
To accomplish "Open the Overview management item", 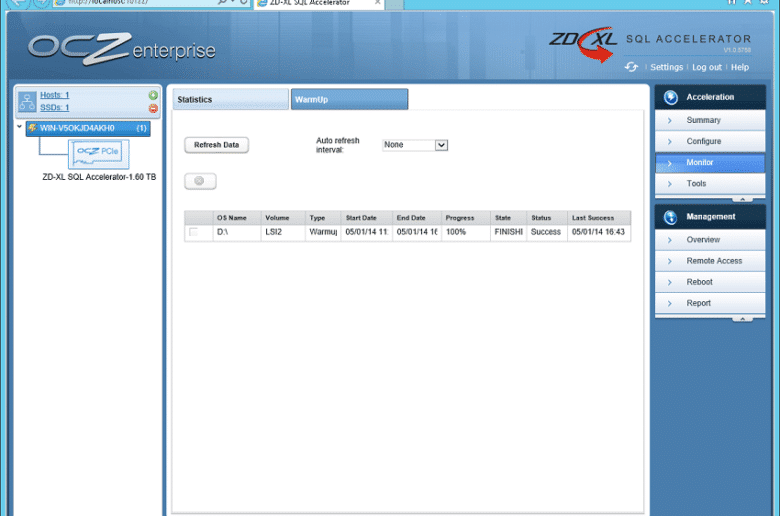I will pos(710,240).
